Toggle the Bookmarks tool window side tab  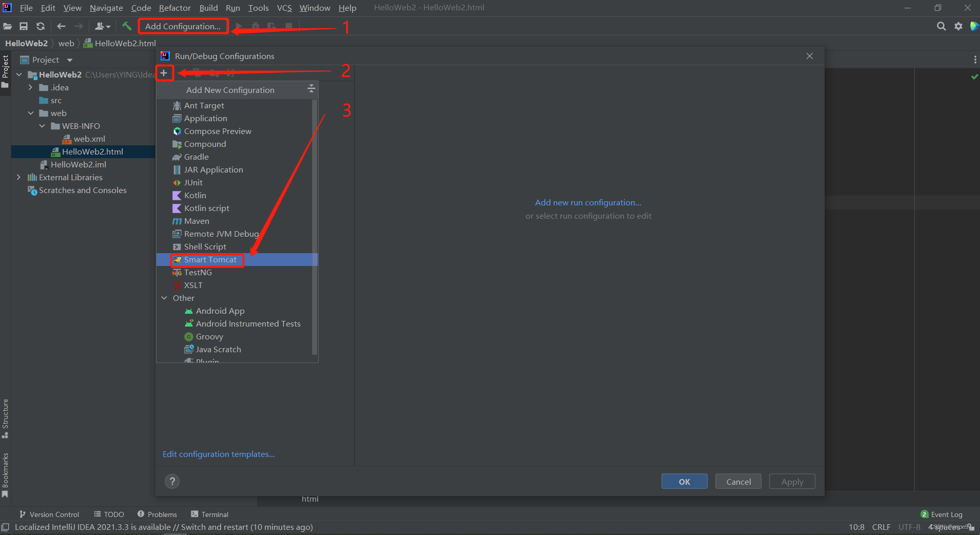[x=5, y=475]
